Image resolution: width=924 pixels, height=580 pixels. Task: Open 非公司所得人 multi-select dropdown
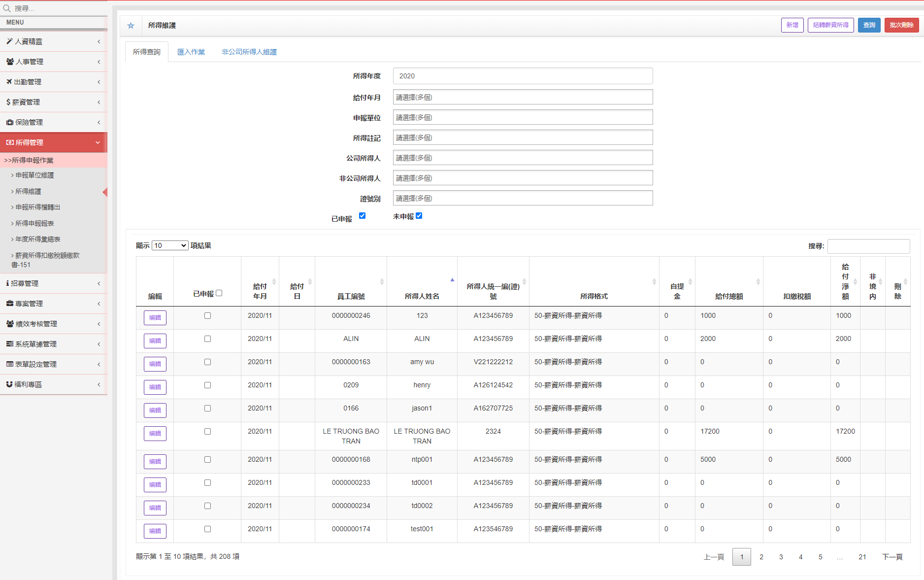[523, 178]
